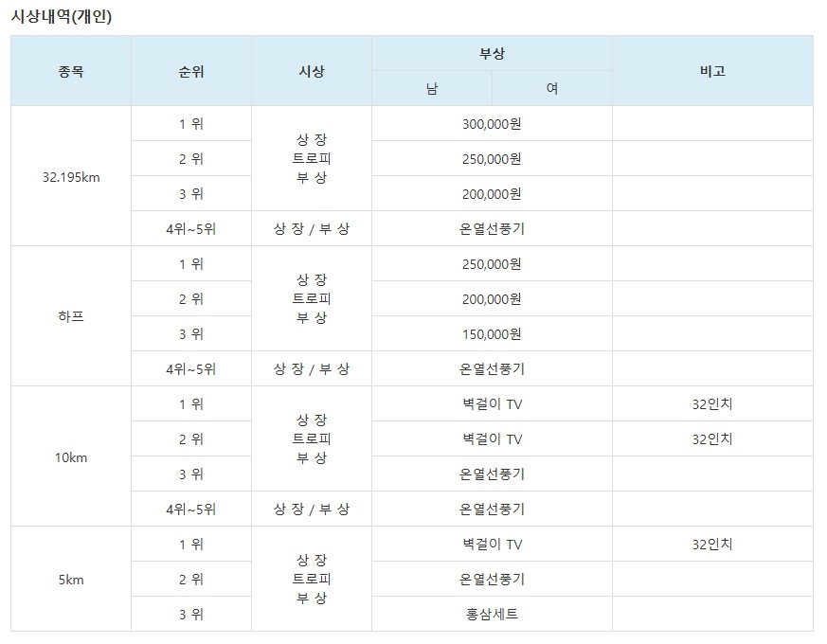Click the 4위~5위 rank under 32.195km
The width and height of the screenshot is (827, 644).
click(191, 229)
